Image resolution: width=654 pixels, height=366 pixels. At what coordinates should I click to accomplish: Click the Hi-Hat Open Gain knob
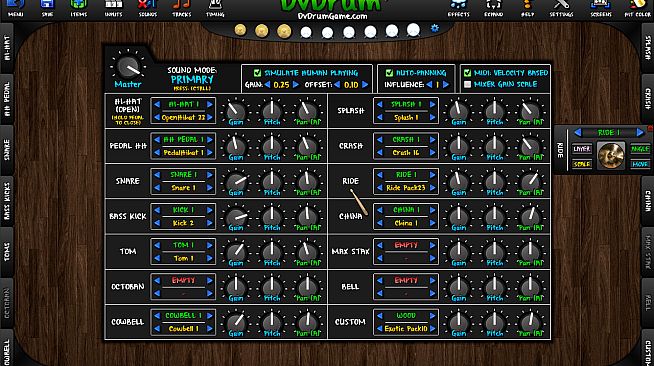point(236,111)
